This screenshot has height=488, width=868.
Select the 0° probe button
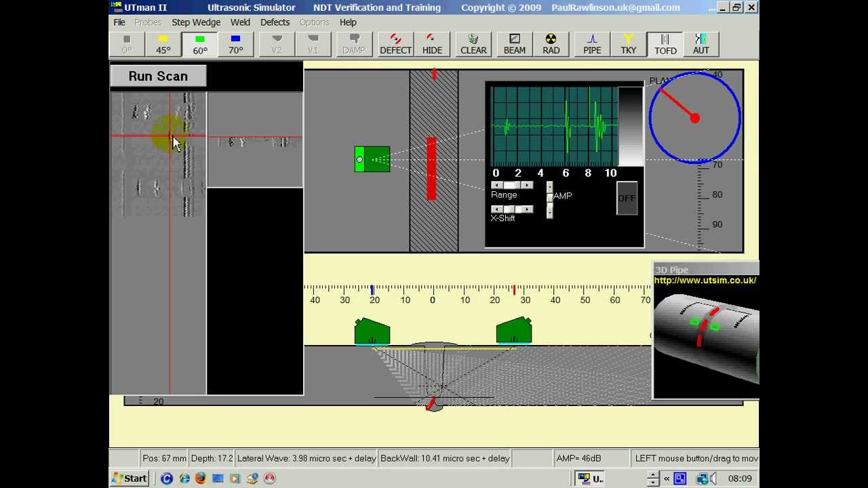point(127,44)
